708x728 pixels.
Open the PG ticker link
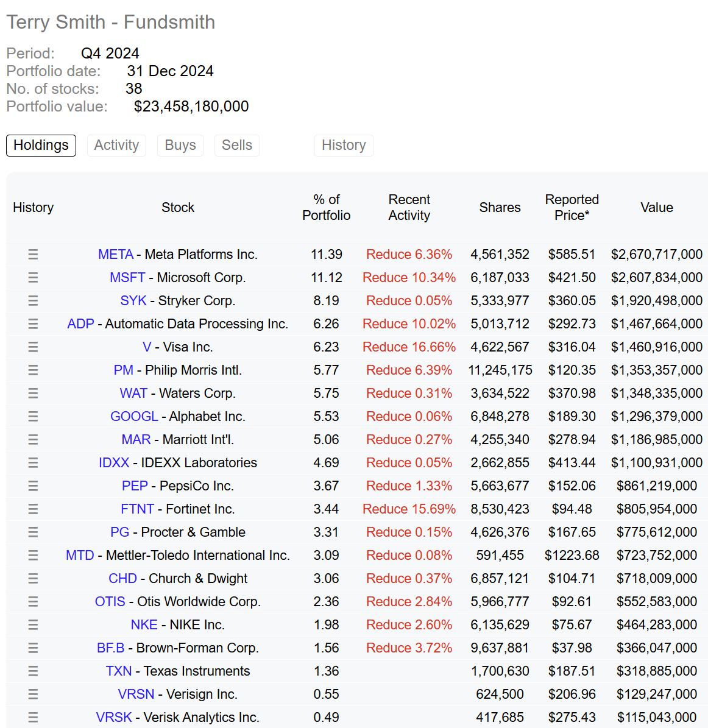120,532
